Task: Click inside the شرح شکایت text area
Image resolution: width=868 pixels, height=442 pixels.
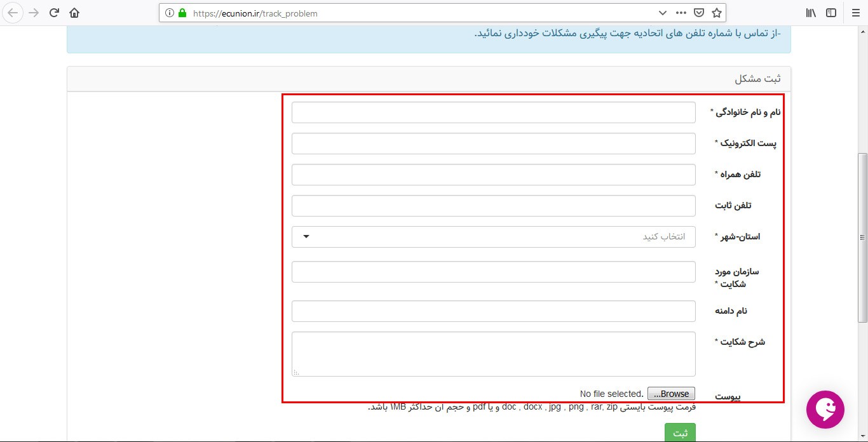Action: 493,354
